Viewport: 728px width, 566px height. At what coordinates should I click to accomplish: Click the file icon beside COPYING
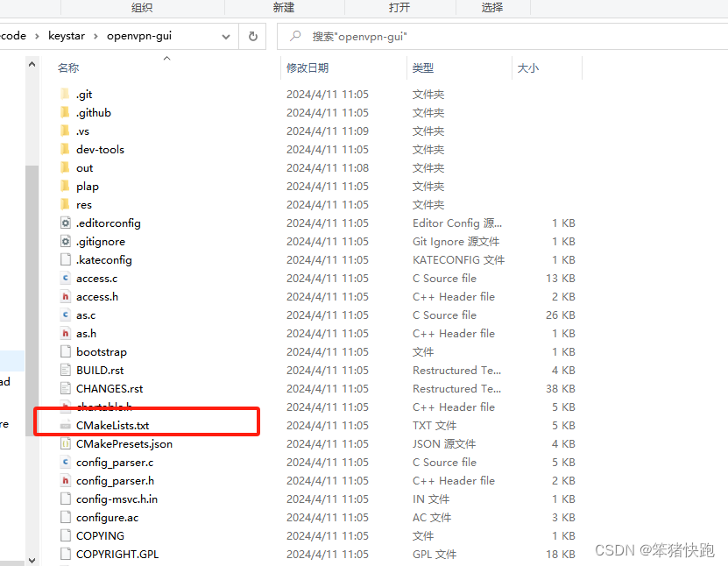click(65, 535)
